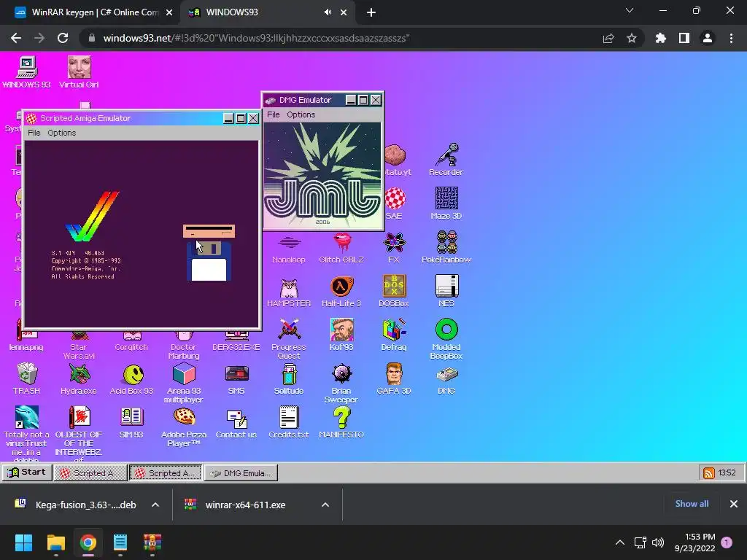Launch SIM 93 icon
The height and width of the screenshot is (560, 747).
coord(131,422)
